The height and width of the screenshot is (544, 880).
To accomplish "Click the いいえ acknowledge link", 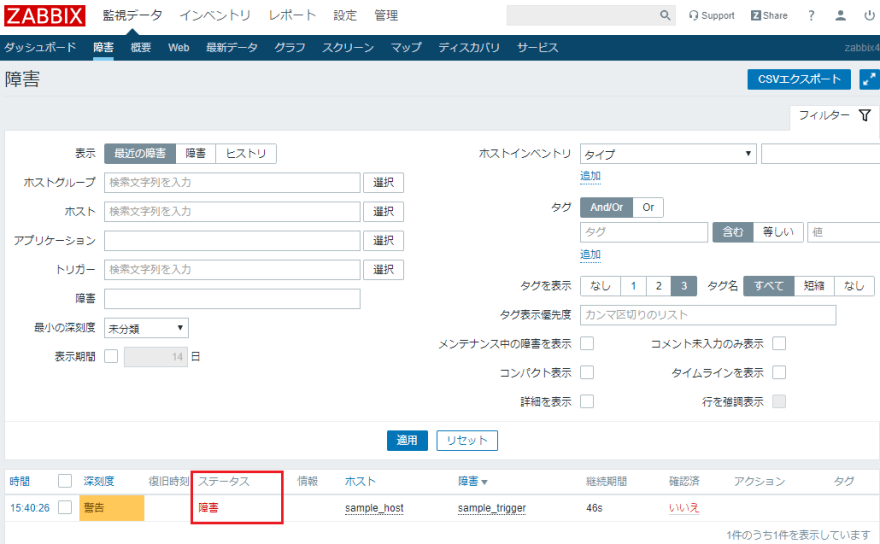I will tap(684, 508).
